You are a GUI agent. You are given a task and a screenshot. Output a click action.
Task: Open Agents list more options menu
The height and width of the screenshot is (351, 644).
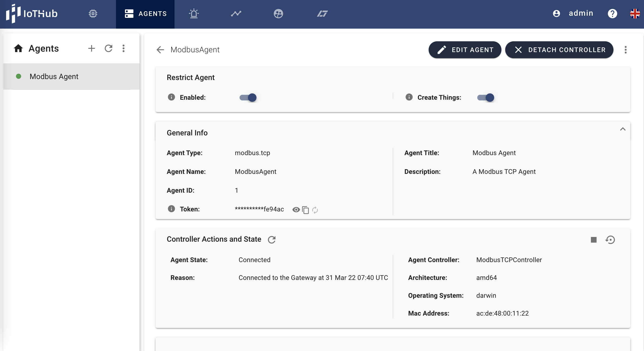click(124, 48)
